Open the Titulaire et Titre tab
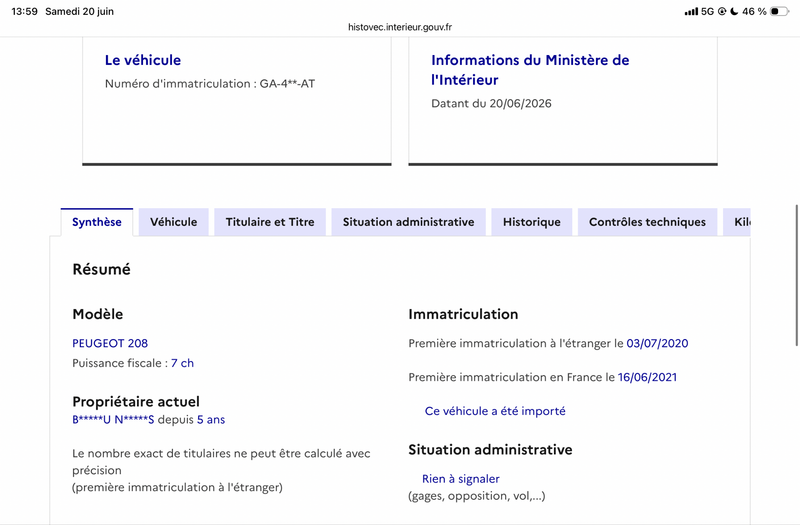 point(270,222)
